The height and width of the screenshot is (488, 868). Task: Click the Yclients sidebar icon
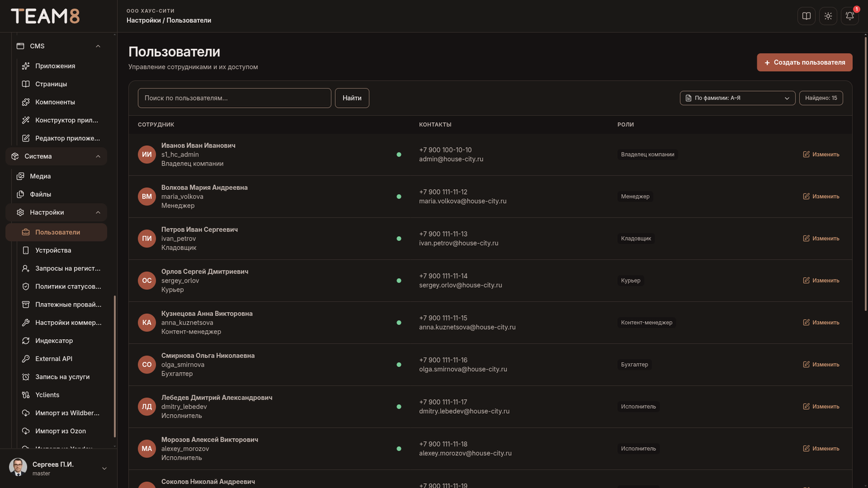click(26, 395)
